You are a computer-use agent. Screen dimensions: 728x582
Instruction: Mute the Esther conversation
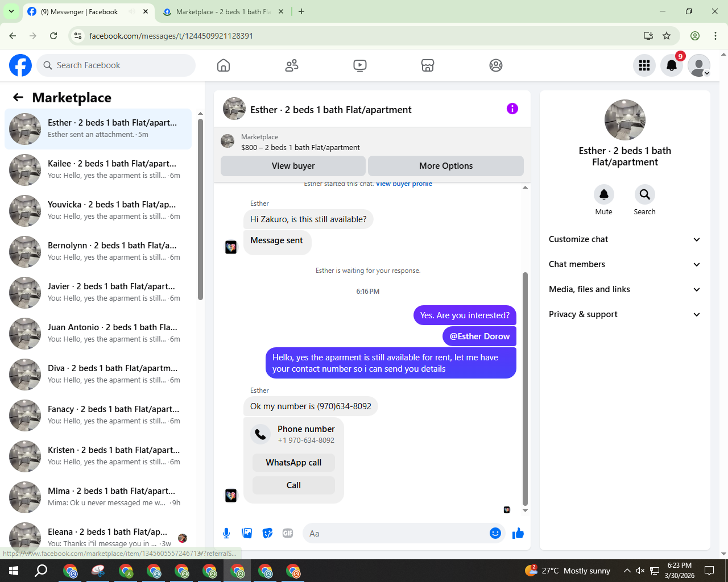(x=604, y=194)
